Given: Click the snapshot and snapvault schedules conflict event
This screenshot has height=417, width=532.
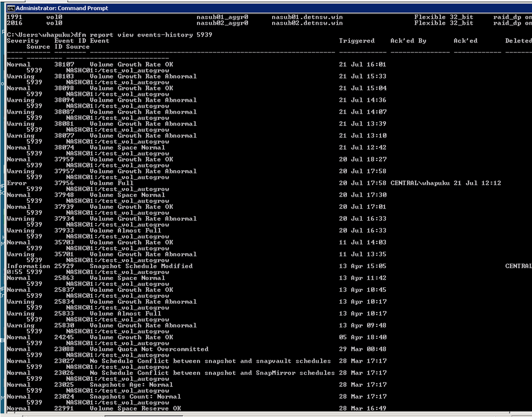Looking at the screenshot, I should [210, 361].
